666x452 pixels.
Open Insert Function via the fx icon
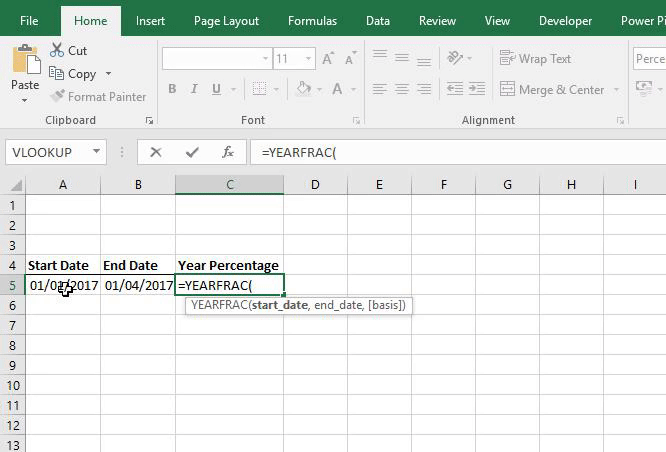[228, 152]
